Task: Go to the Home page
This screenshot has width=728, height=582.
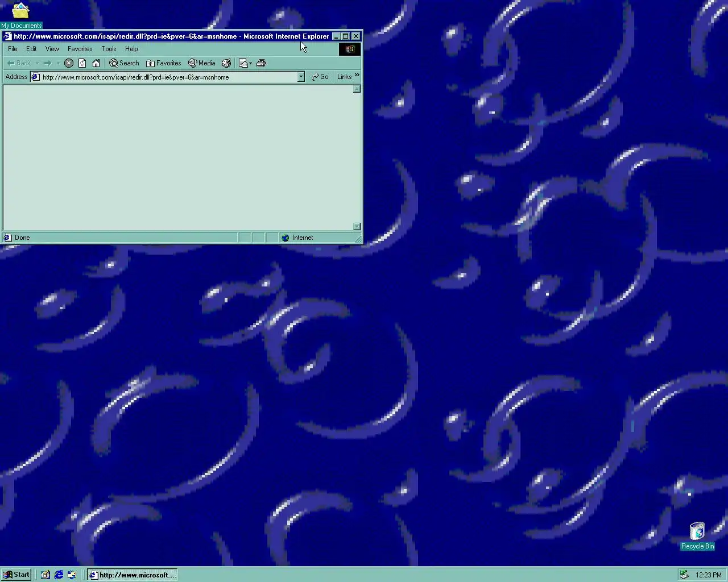Action: click(x=96, y=63)
